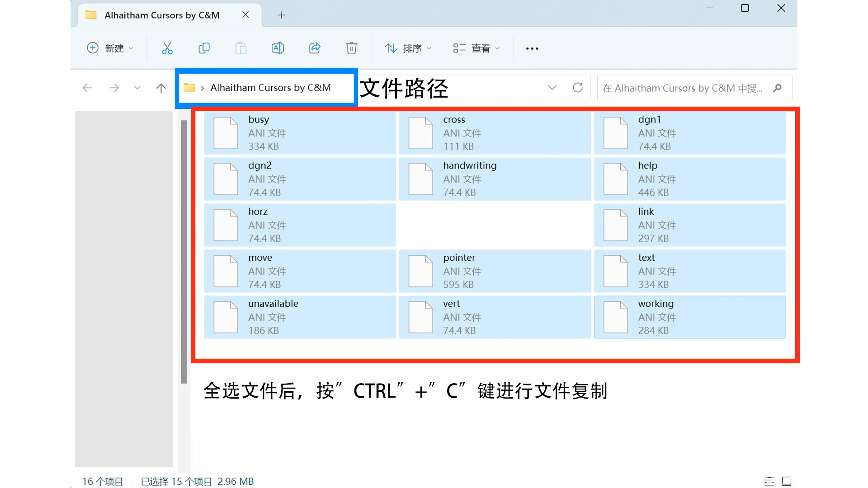Go up one folder level arrow

click(x=161, y=88)
